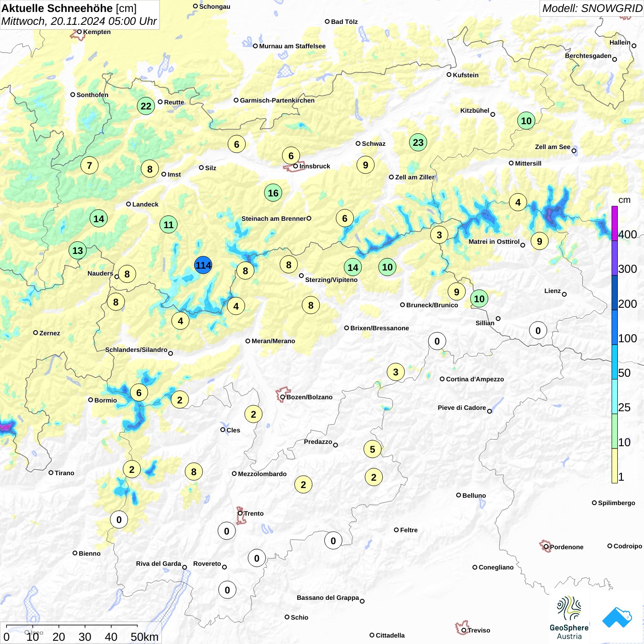Select the 6 cm marker near Bormio

pyautogui.click(x=139, y=392)
